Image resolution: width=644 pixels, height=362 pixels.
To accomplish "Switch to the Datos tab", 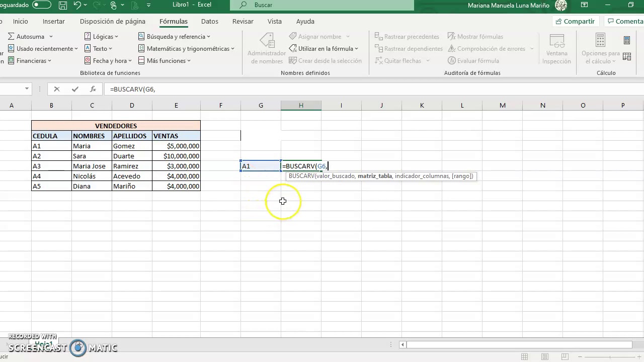I will point(210,22).
